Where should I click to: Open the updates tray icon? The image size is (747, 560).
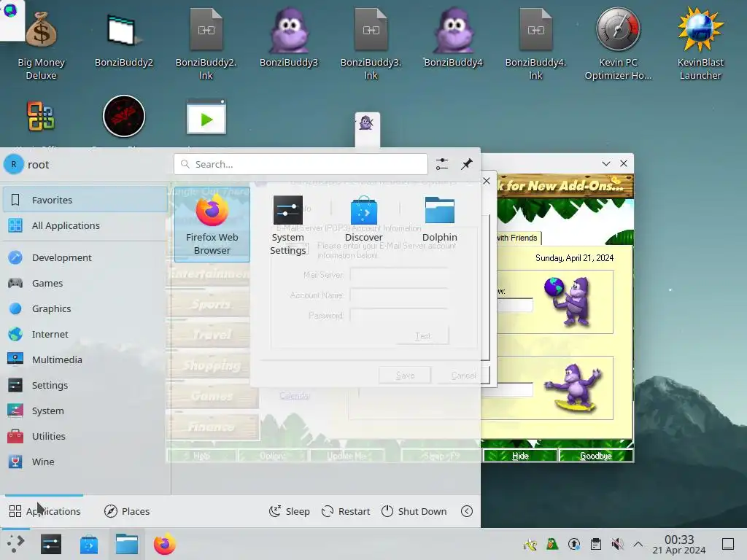coord(574,544)
